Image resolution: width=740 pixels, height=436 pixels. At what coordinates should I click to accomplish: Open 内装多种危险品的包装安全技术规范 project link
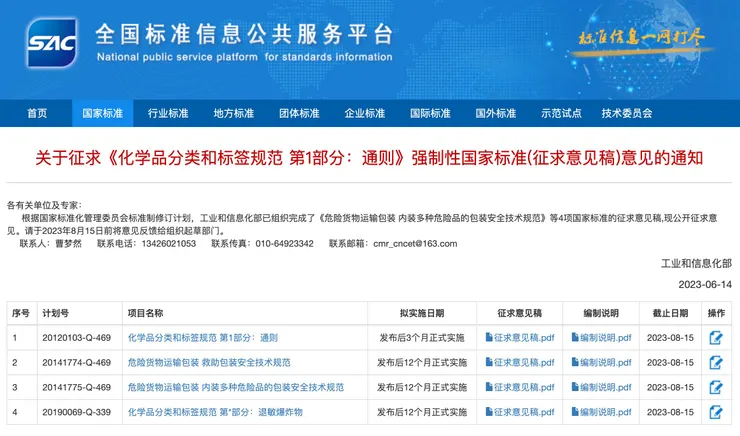236,387
